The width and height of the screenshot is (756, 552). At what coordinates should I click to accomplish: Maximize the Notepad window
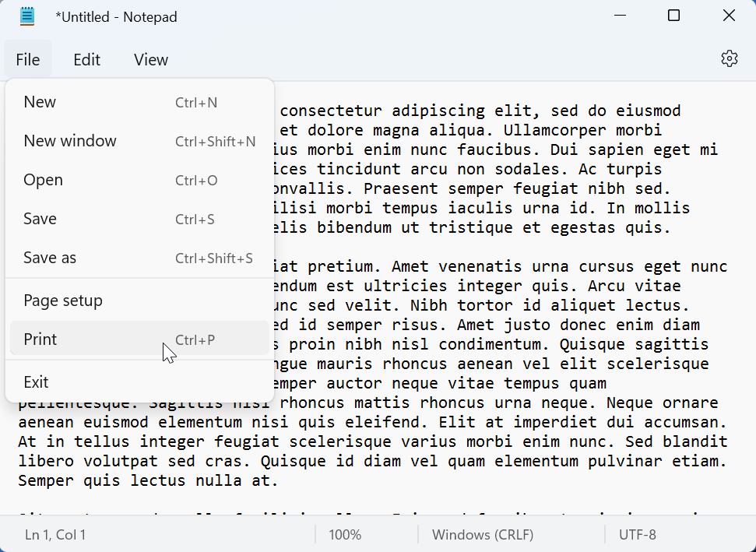(674, 16)
